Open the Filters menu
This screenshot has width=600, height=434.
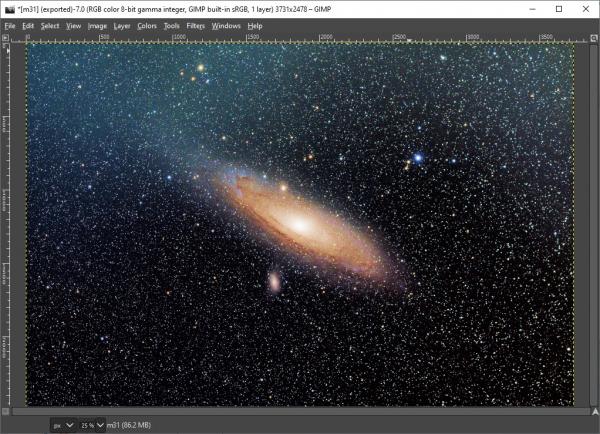pyautogui.click(x=196, y=26)
